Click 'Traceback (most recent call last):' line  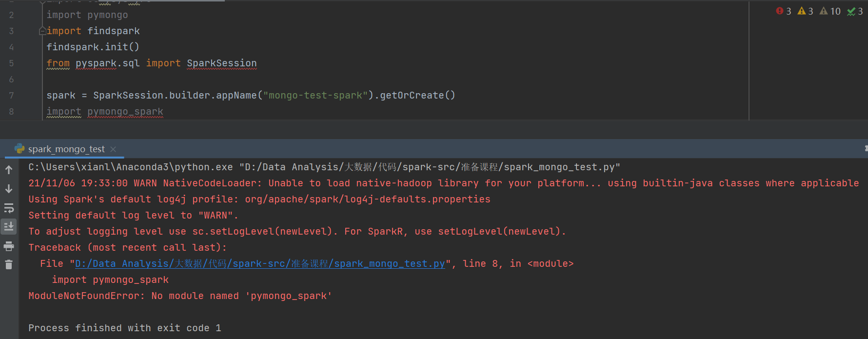[x=128, y=248]
